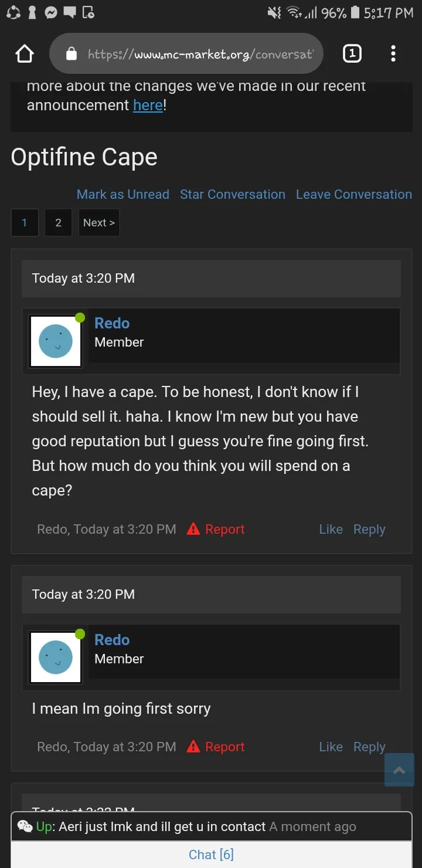Click the Next page button

click(98, 223)
